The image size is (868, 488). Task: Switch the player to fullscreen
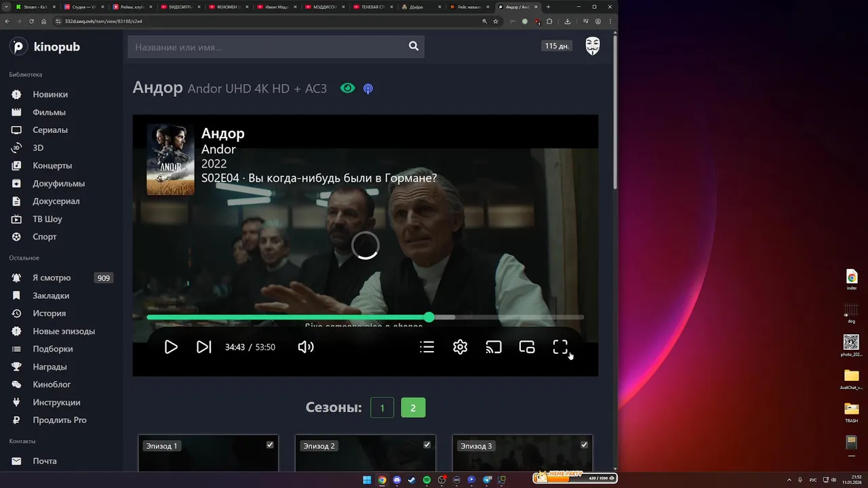pyautogui.click(x=560, y=347)
